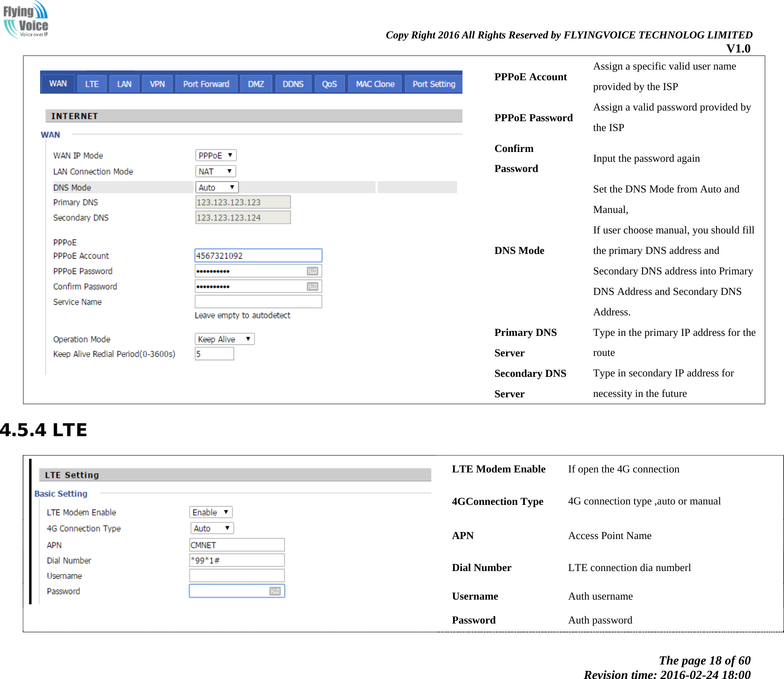
Task: Click keyboard icon beside LTE Password field
Action: (x=276, y=591)
